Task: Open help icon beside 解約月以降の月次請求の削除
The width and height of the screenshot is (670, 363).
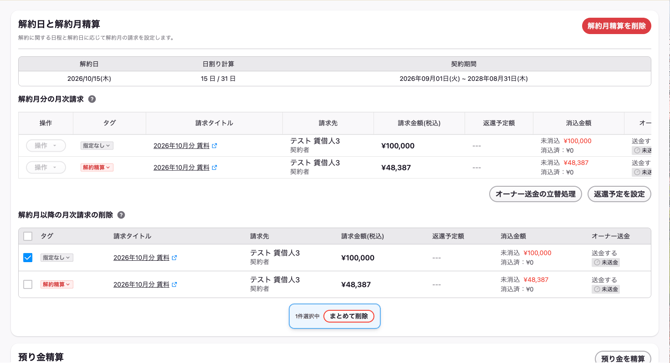Action: point(121,215)
